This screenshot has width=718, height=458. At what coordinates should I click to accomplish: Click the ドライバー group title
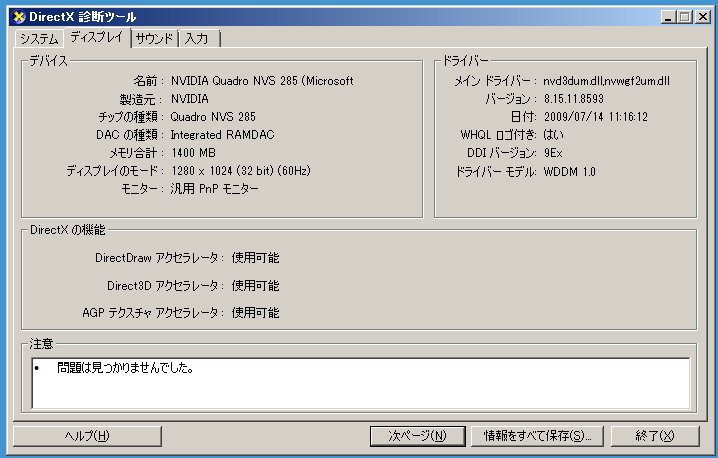click(466, 61)
